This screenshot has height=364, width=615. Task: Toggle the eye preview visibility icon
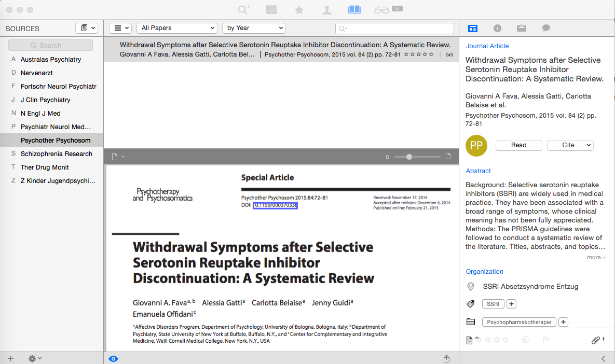114,358
